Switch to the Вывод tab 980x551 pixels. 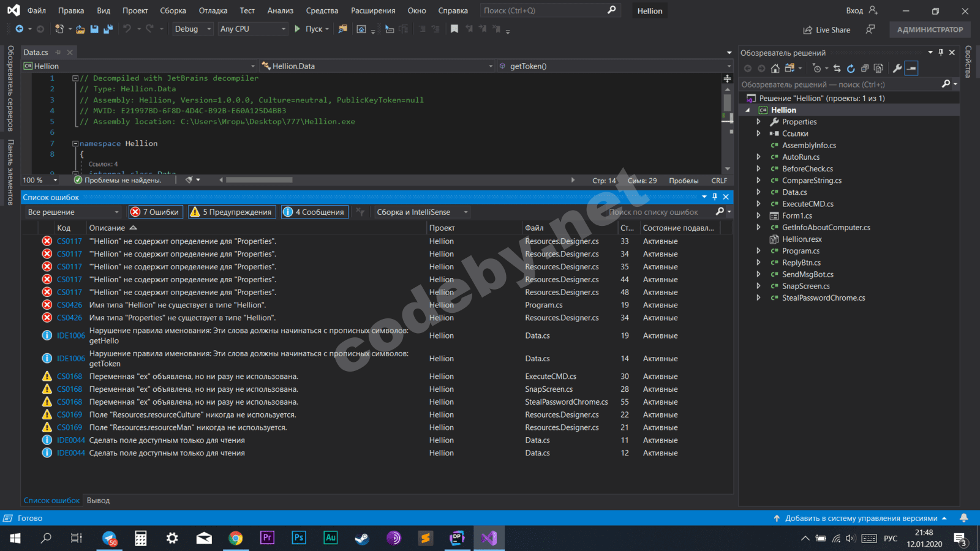[98, 500]
